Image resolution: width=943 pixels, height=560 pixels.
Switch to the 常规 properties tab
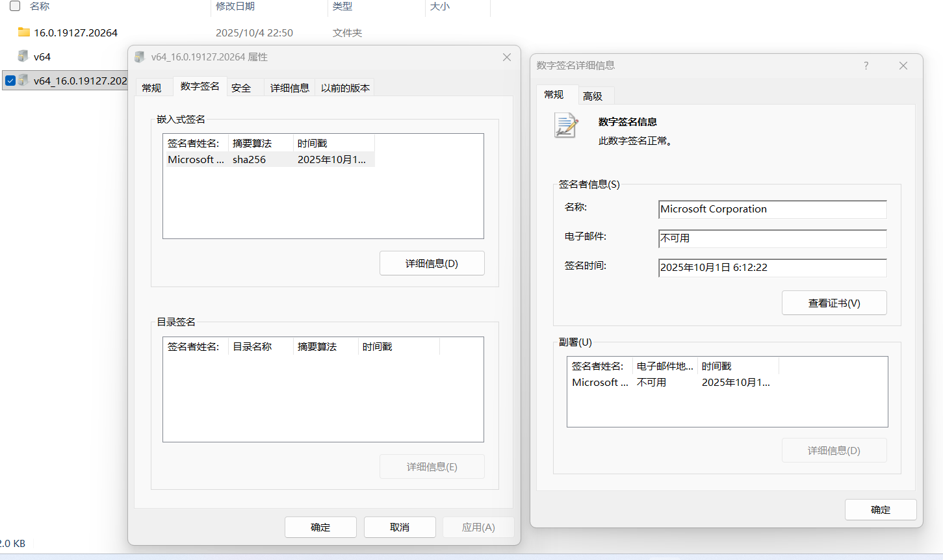pos(151,88)
